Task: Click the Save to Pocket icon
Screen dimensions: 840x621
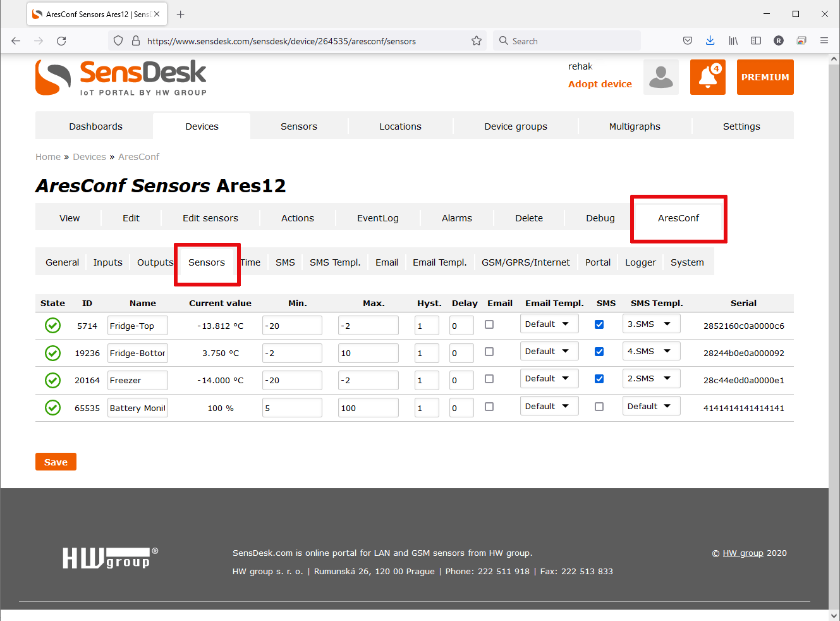Action: [688, 40]
